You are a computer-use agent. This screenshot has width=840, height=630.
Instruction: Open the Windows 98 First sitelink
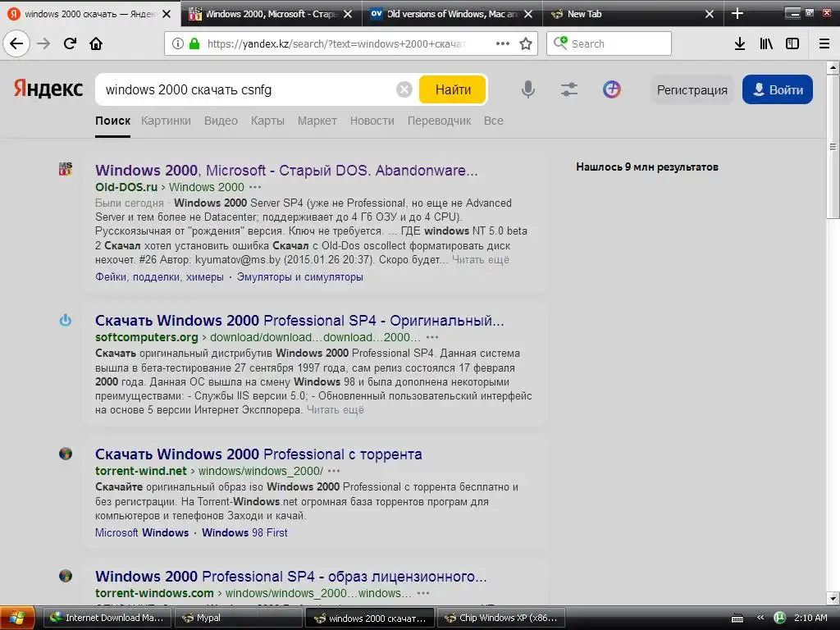[244, 532]
